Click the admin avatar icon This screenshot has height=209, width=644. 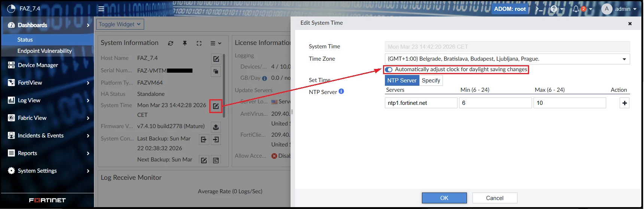click(607, 9)
